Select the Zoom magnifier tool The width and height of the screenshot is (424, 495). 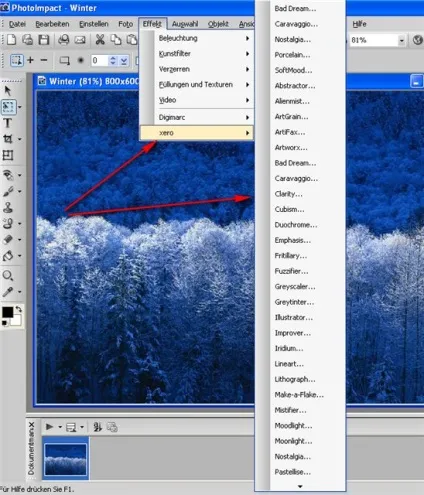pyautogui.click(x=8, y=275)
